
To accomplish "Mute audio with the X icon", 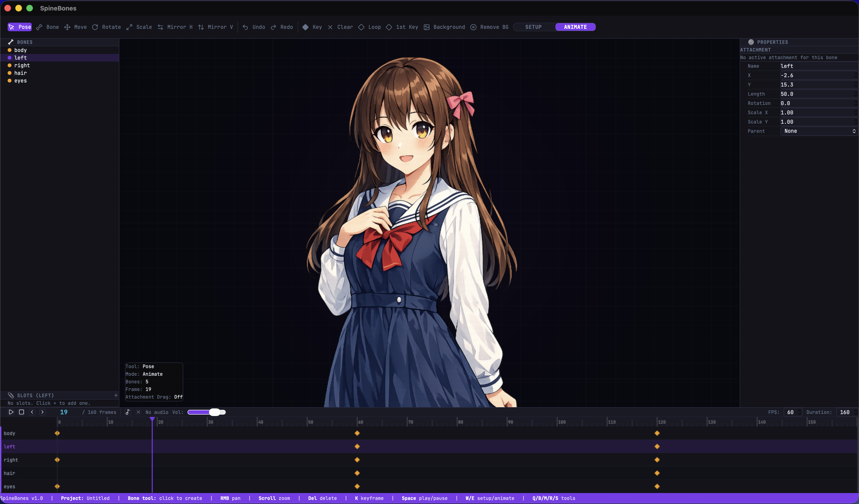I will coord(138,412).
